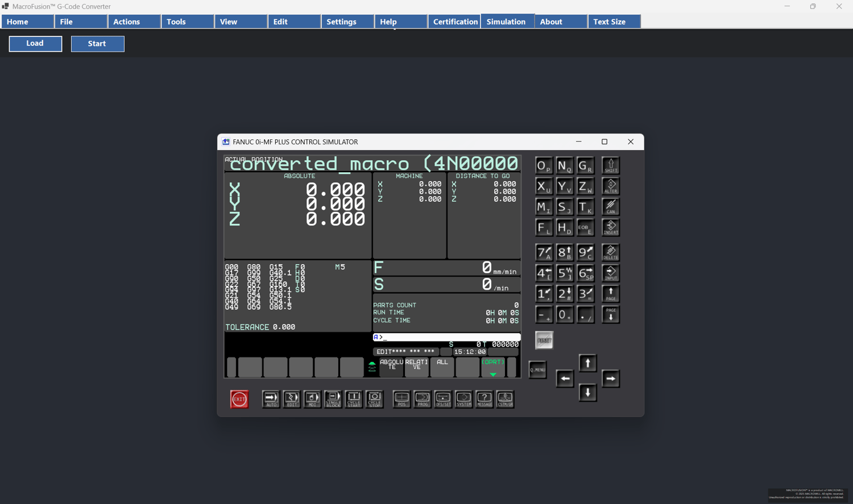Open the Actions menu

click(134, 22)
